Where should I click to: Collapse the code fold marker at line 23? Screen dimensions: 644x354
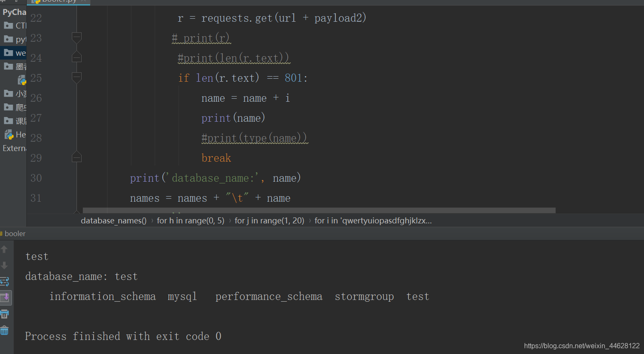click(x=77, y=37)
